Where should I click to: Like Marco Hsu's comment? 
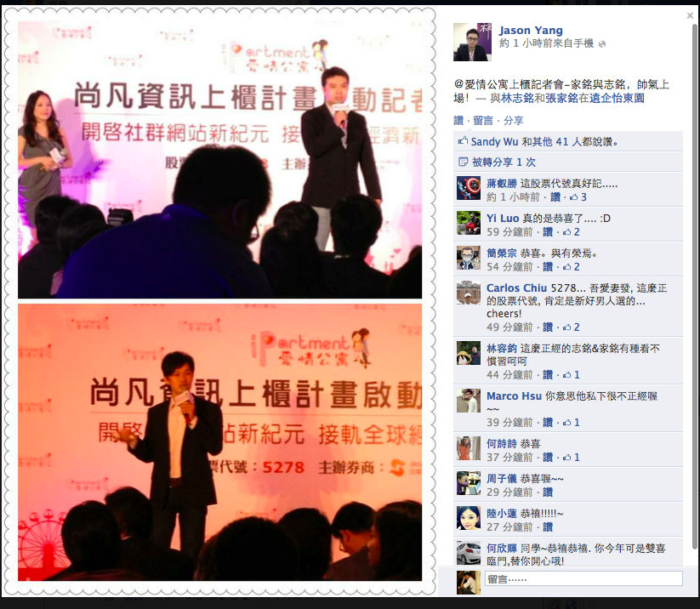click(548, 423)
